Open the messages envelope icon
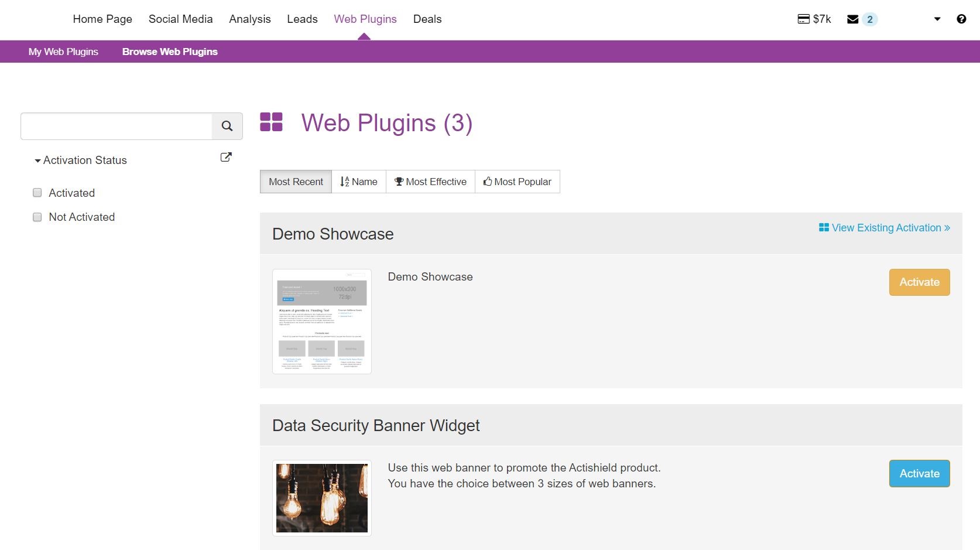Screen dimensions: 980x550 click(x=852, y=19)
